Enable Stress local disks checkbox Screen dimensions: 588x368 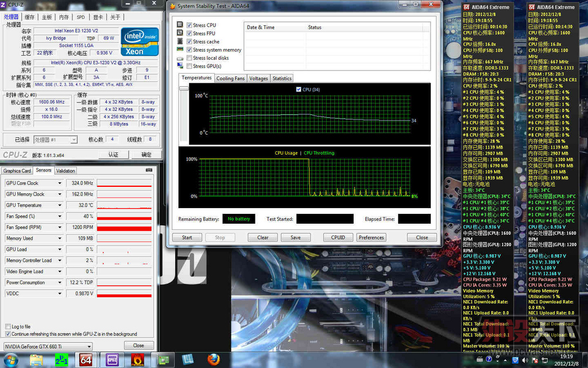point(189,58)
